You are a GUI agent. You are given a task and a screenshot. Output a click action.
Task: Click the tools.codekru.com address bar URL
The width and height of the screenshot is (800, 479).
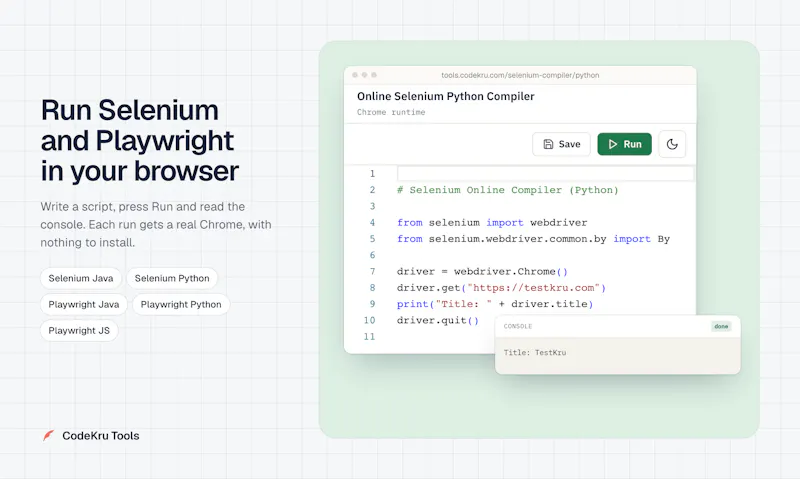pos(520,75)
